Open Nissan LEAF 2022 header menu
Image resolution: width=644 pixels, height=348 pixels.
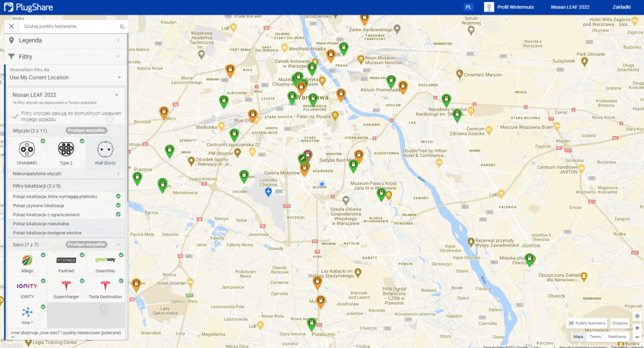click(570, 7)
